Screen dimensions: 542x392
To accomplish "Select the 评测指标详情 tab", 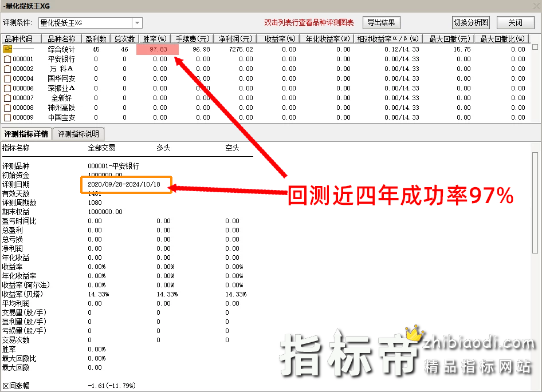I will pos(26,134).
